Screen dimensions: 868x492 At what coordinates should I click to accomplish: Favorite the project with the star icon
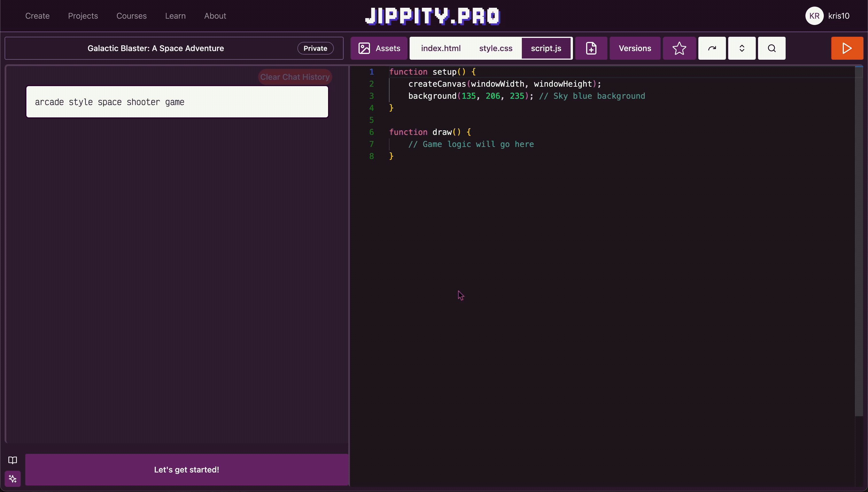679,48
